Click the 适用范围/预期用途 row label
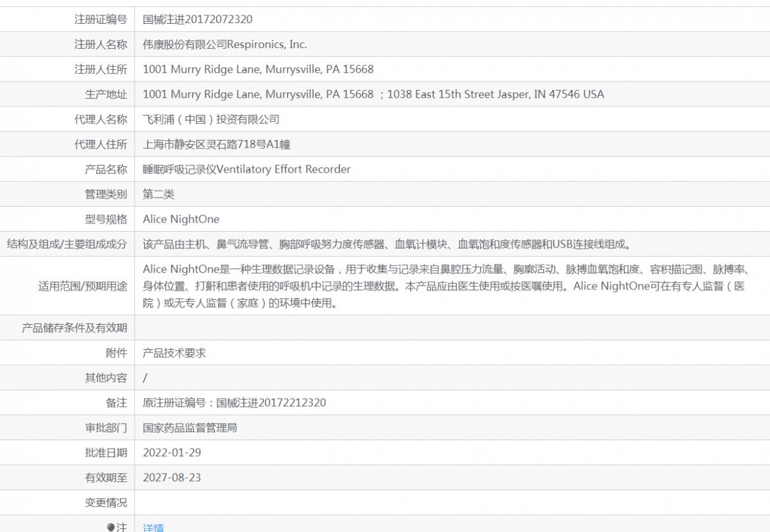770x532 pixels. [x=83, y=286]
